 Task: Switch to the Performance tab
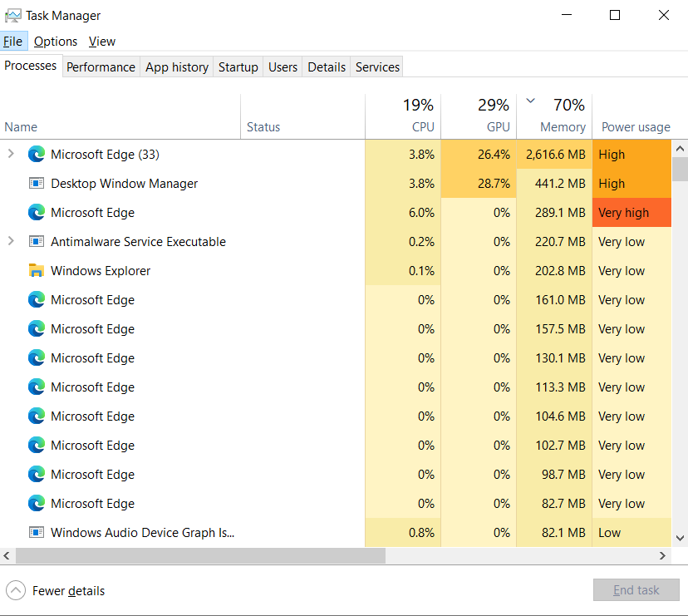(101, 67)
